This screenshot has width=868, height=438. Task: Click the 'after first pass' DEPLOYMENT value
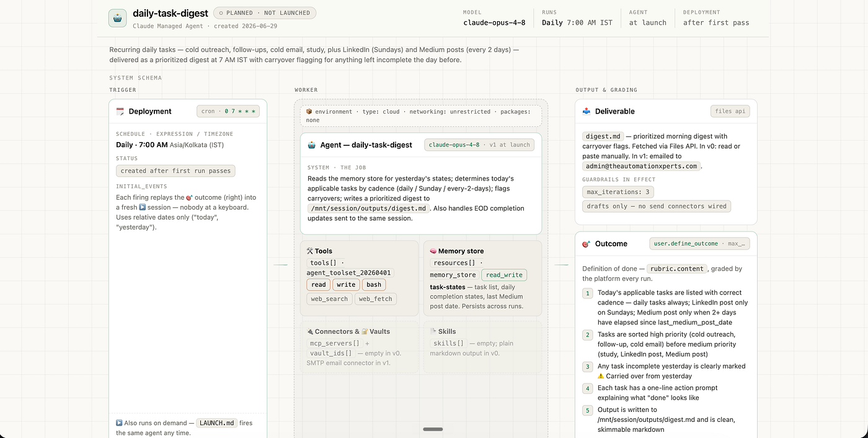click(716, 23)
